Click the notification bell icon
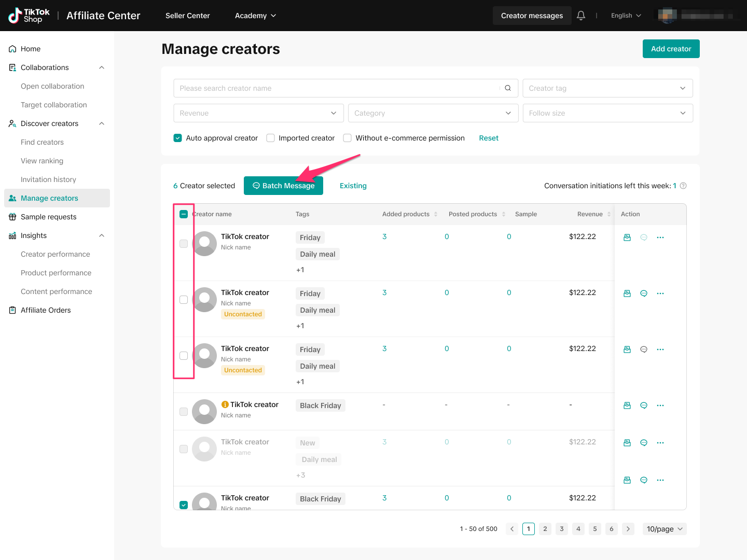747x560 pixels. pos(581,16)
